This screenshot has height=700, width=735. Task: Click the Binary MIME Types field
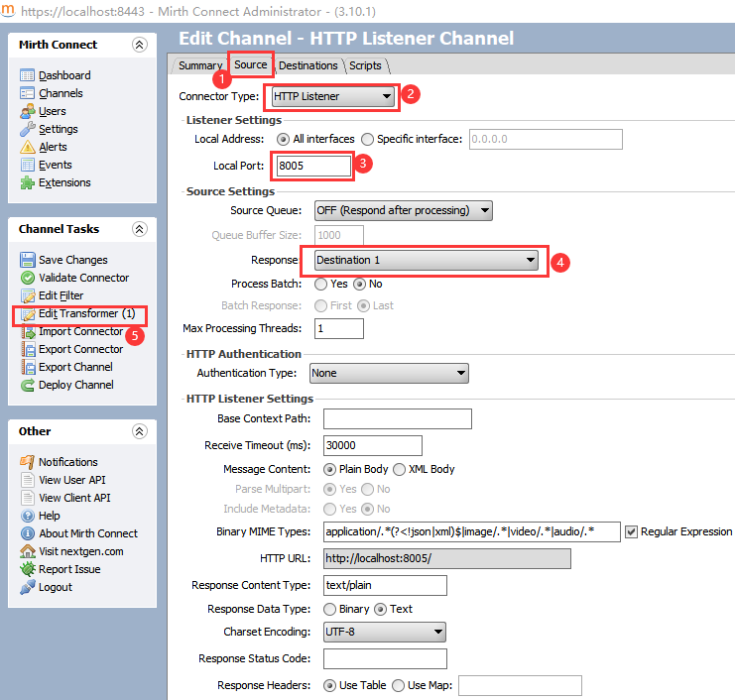coord(472,531)
